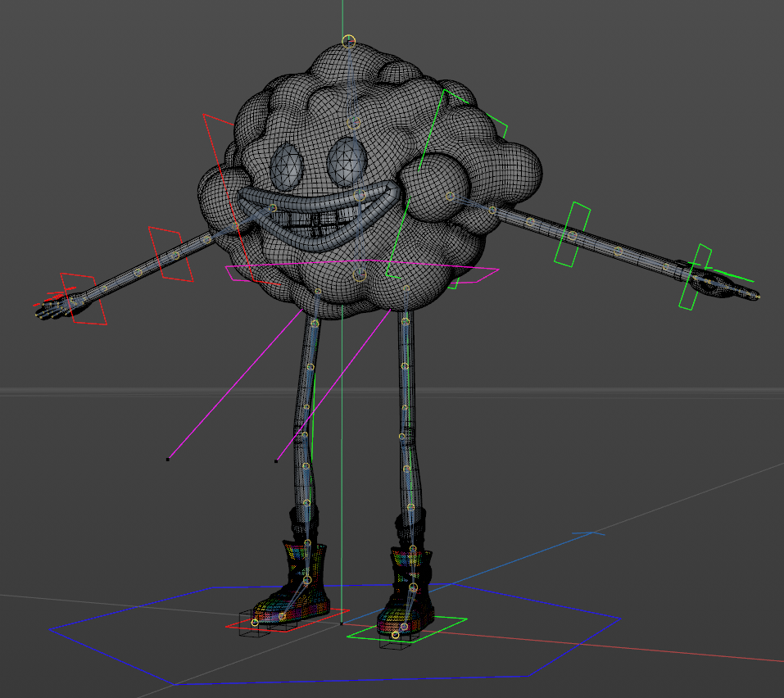Click the magenta pole-vector endpoint farthest from legs
This screenshot has height=698, width=784.
click(x=168, y=459)
